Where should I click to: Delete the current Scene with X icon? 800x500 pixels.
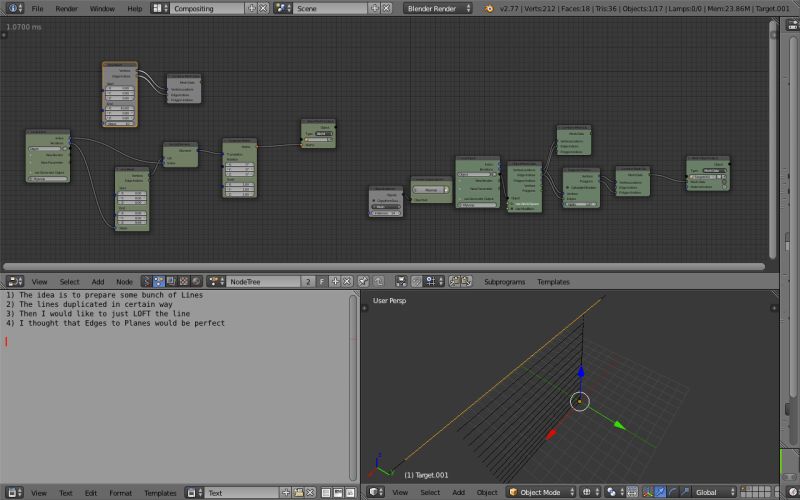pyautogui.click(x=387, y=8)
